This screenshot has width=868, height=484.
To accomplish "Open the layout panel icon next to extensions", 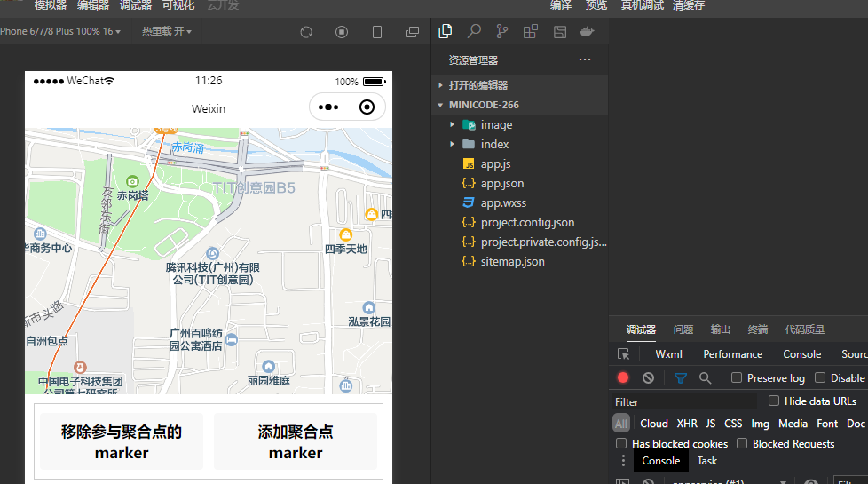I will pyautogui.click(x=560, y=32).
